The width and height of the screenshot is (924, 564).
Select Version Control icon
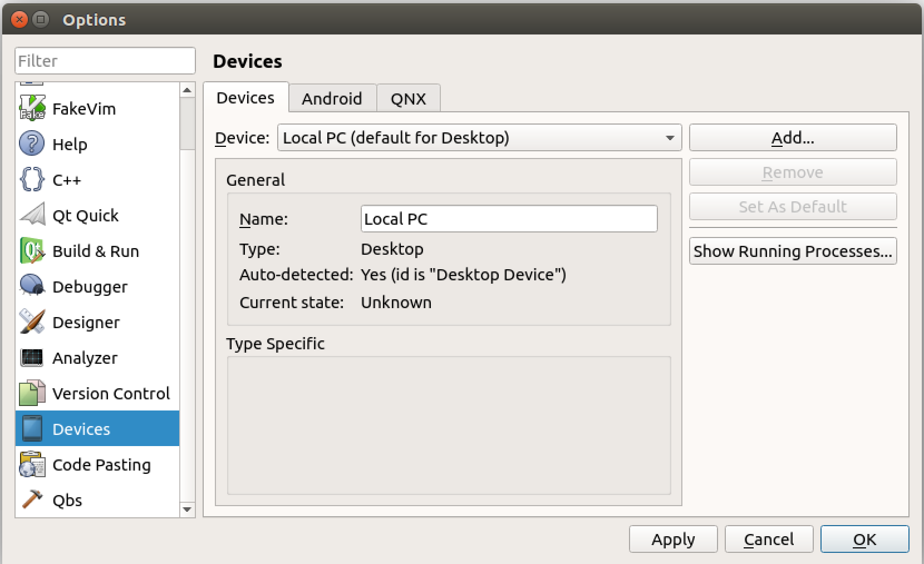coord(32,393)
